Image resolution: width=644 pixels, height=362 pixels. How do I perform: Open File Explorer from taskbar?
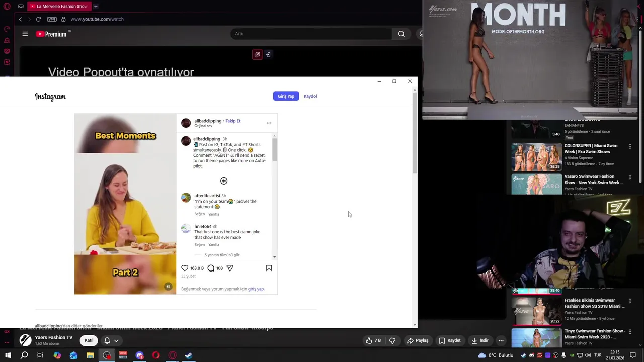click(90, 355)
